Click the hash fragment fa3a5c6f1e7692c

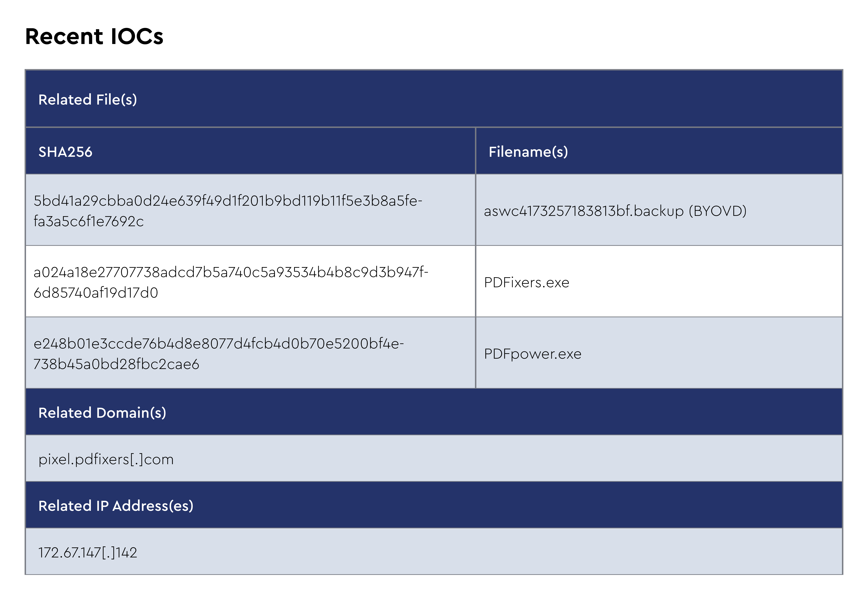[x=89, y=222]
